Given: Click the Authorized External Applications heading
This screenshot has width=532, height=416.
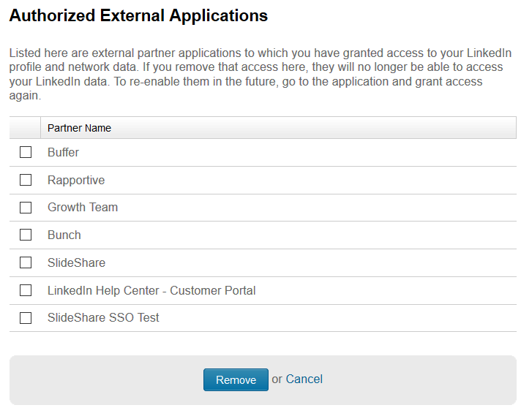Looking at the screenshot, I should 138,15.
